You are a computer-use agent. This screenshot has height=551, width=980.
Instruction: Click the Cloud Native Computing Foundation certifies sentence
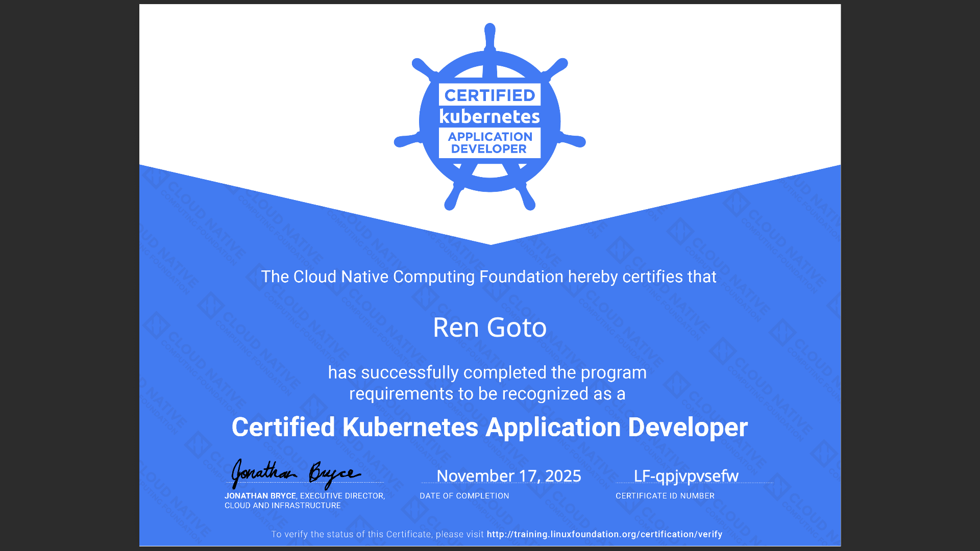coord(488,277)
